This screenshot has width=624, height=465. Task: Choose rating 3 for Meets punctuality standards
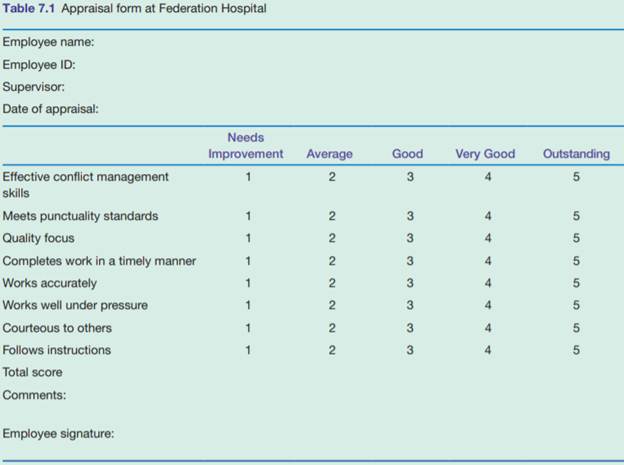click(x=410, y=216)
